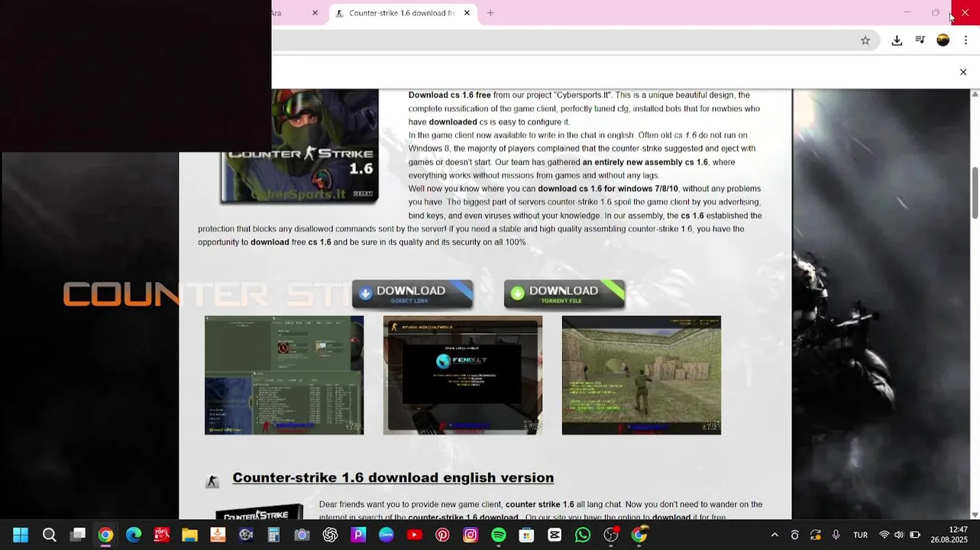The height and width of the screenshot is (550, 980).
Task: Click the green Download Torrent File button
Action: [564, 294]
